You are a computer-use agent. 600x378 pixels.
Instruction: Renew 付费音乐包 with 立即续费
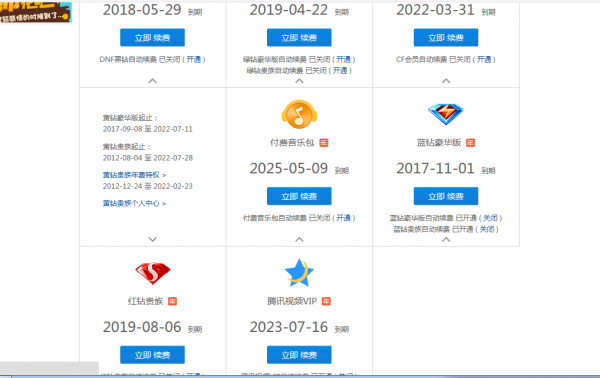click(x=299, y=196)
